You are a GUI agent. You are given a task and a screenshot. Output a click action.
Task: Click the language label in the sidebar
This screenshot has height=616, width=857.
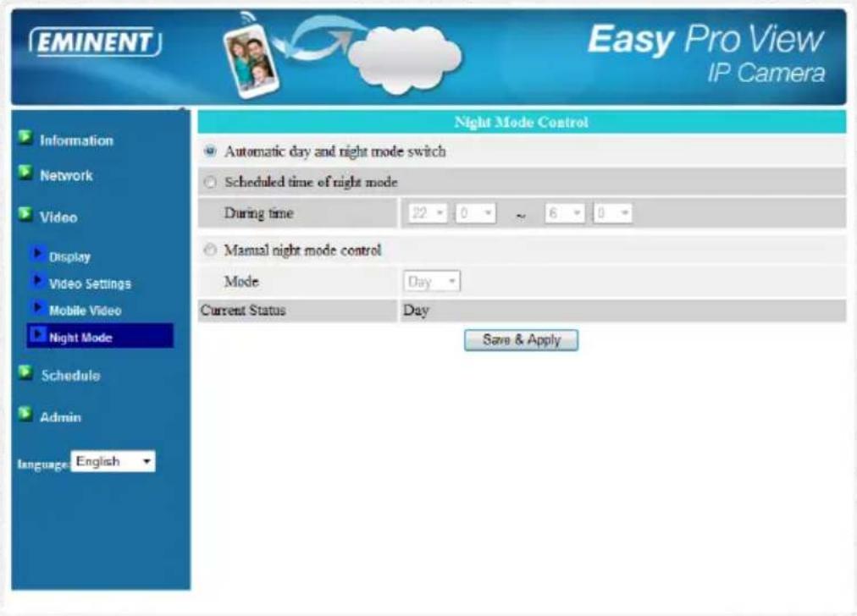pyautogui.click(x=43, y=465)
